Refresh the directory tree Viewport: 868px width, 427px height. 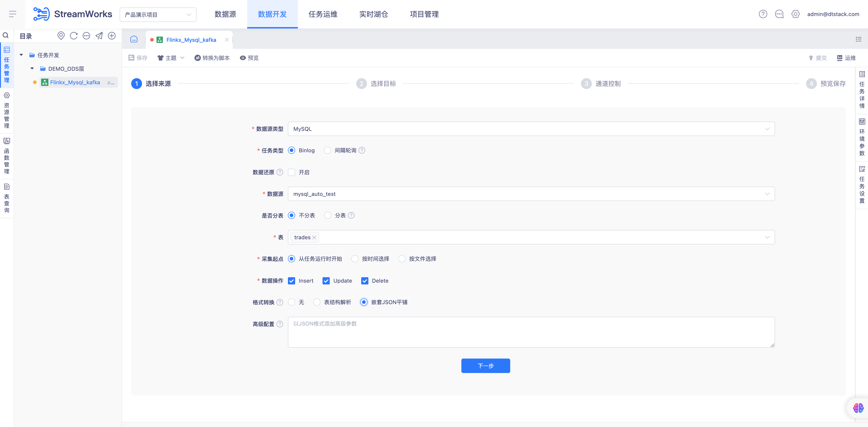[x=74, y=36]
